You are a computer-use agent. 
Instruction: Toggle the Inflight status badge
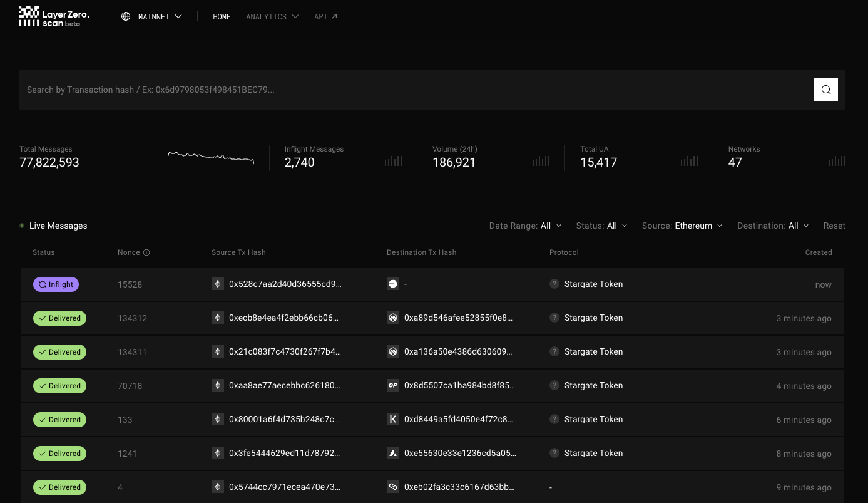[x=56, y=284]
